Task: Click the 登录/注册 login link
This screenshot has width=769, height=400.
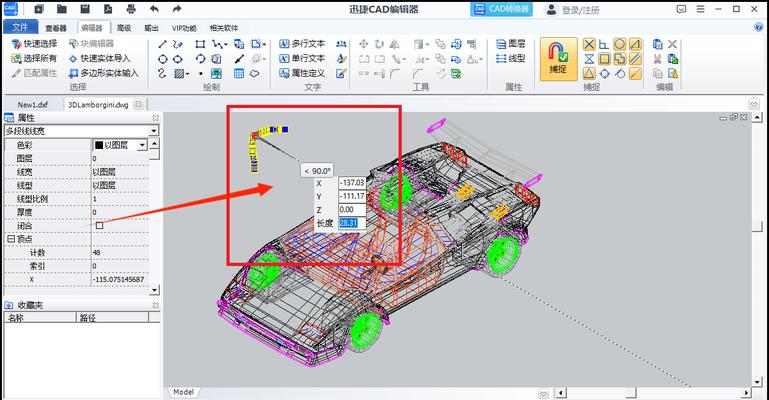Action: (x=581, y=10)
